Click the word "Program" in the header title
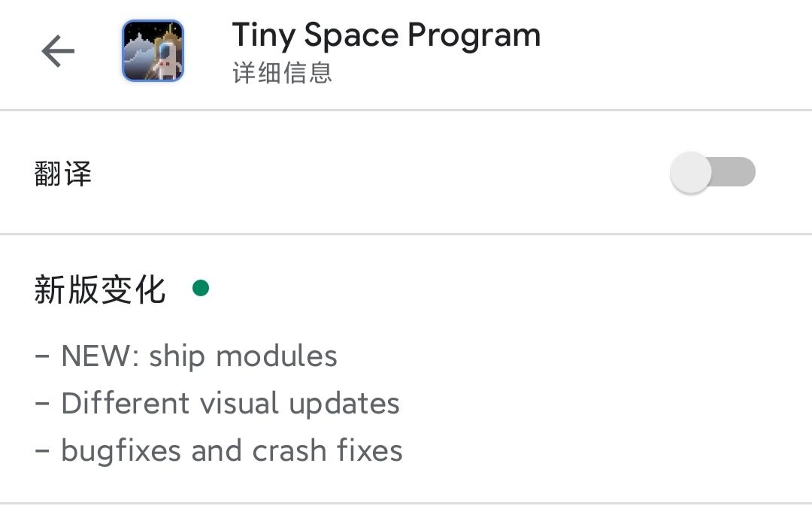 474,36
